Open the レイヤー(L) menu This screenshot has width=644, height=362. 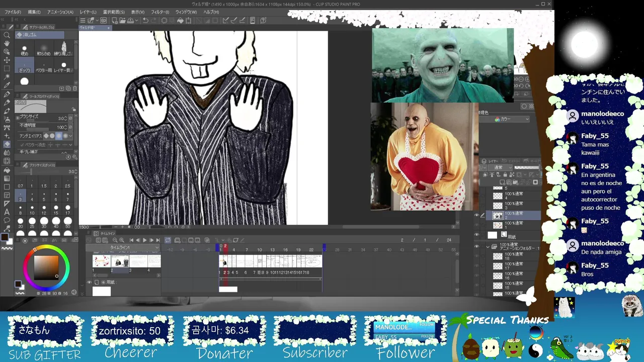coord(88,12)
